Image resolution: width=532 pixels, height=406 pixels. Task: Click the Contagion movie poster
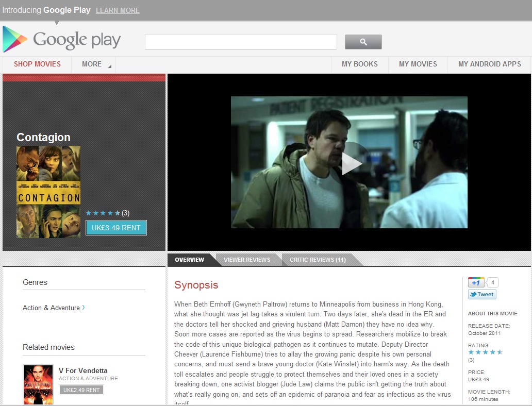coord(48,192)
